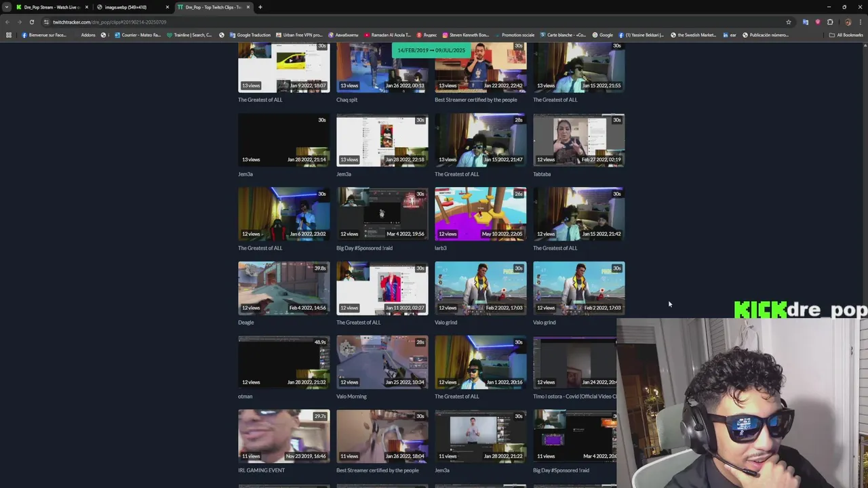Click the 'Tabtaba' clip title text

542,174
